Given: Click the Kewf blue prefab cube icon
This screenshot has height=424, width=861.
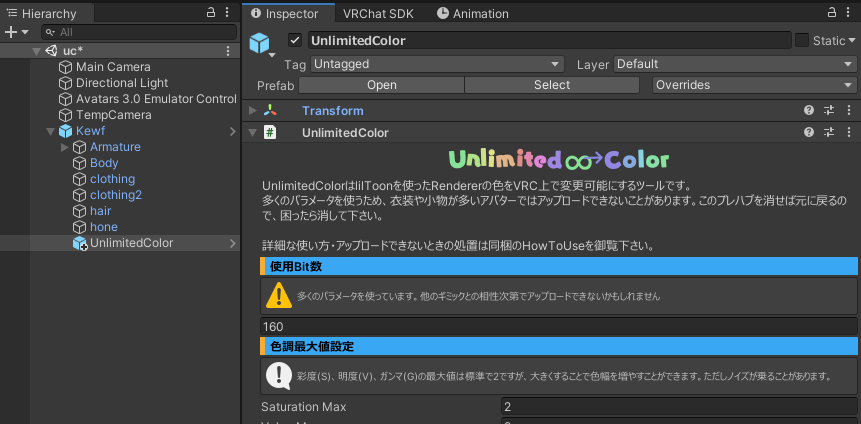Looking at the screenshot, I should click(66, 131).
